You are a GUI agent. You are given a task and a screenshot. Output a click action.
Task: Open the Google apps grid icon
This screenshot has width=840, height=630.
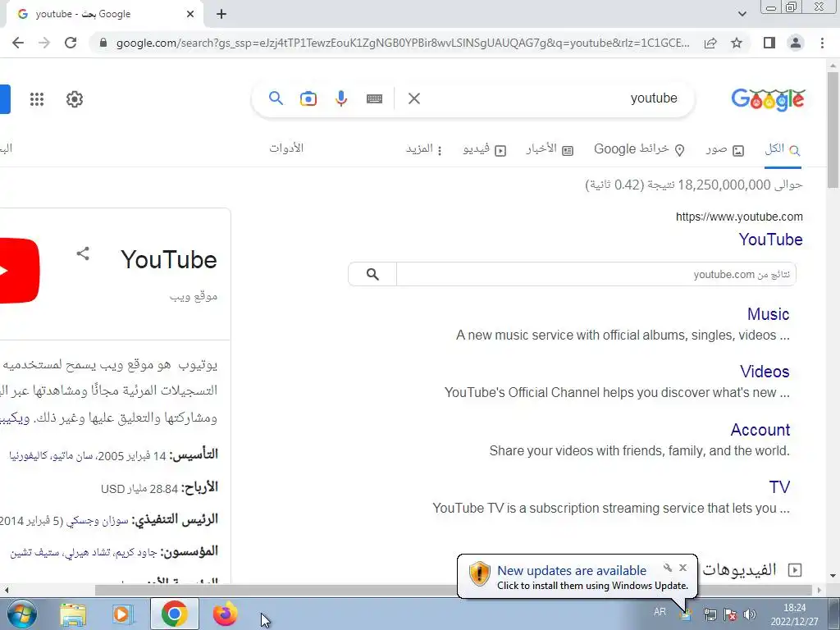click(37, 99)
